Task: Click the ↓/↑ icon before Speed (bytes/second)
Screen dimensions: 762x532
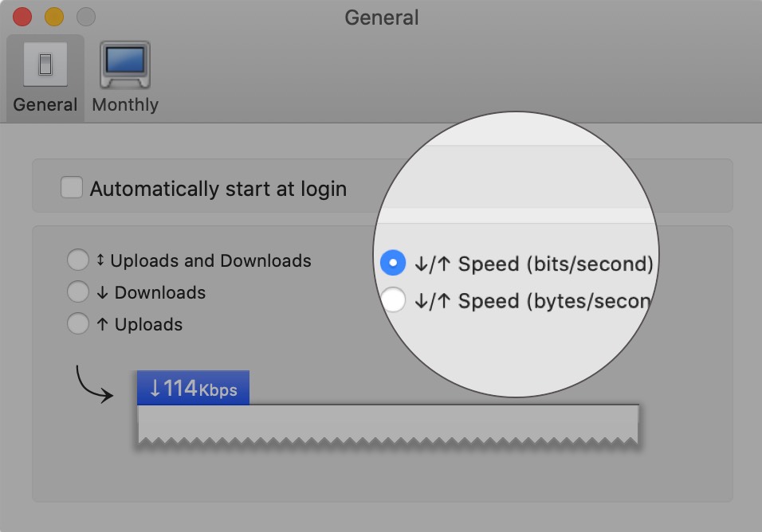Action: click(x=428, y=301)
